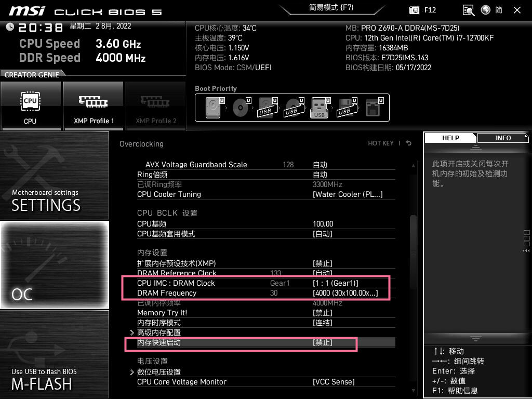Click the globe language icon
532x399 pixels.
(x=486, y=10)
